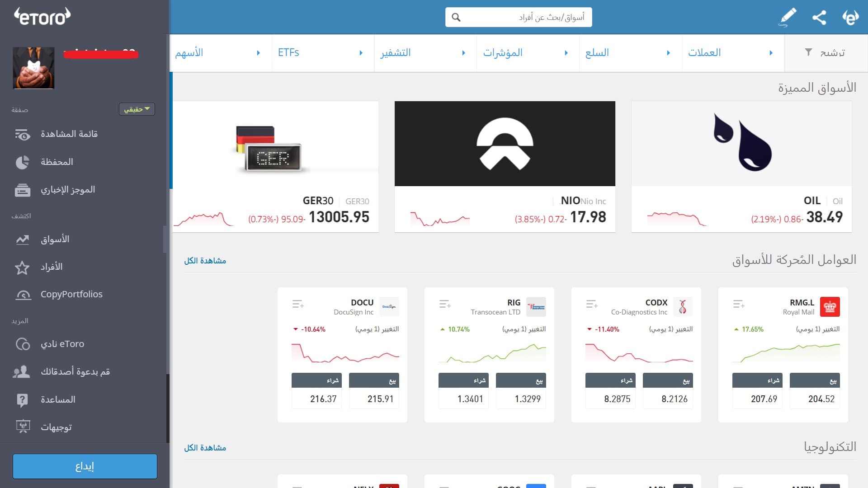This screenshot has height=488, width=868.
Task: Open the portfolio pie chart icon
Action: click(22, 162)
